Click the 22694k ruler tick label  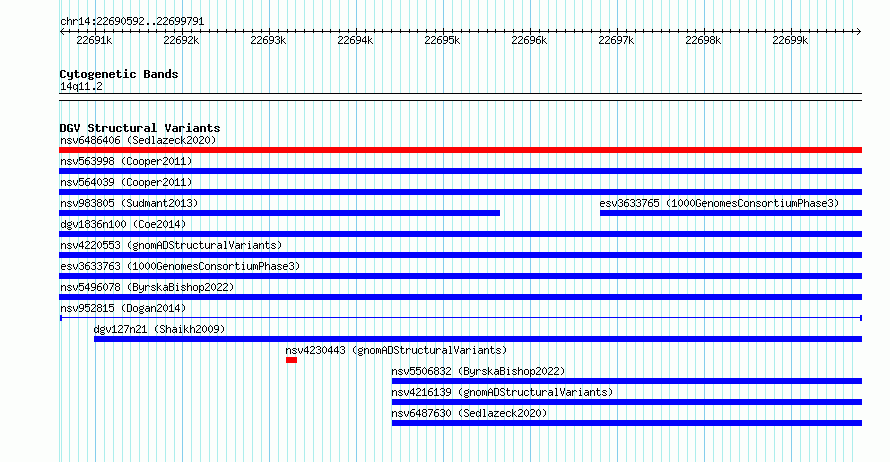coord(355,40)
